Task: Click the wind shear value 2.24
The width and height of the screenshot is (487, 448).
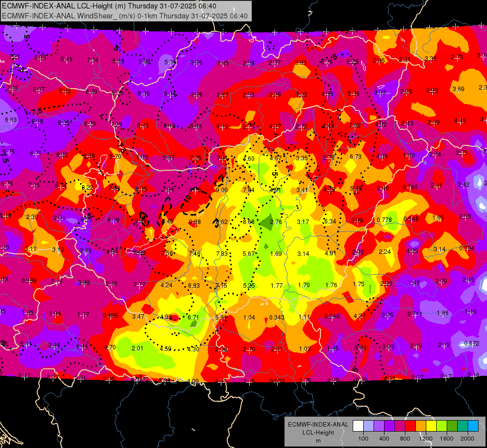Action: point(385,252)
